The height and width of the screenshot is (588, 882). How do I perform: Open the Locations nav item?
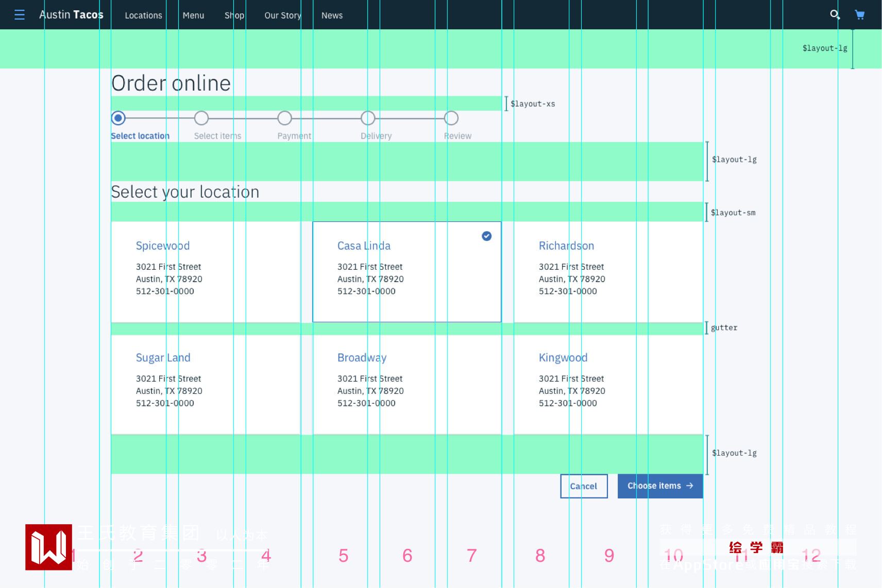143,15
